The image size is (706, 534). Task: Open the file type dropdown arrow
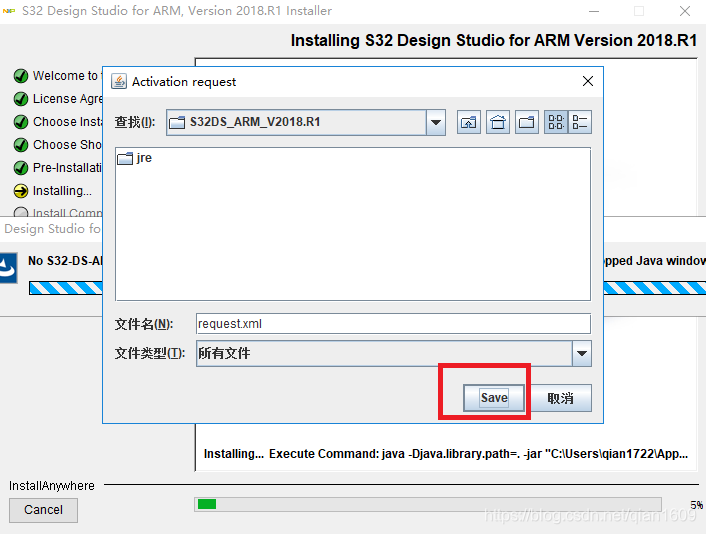[x=581, y=354]
